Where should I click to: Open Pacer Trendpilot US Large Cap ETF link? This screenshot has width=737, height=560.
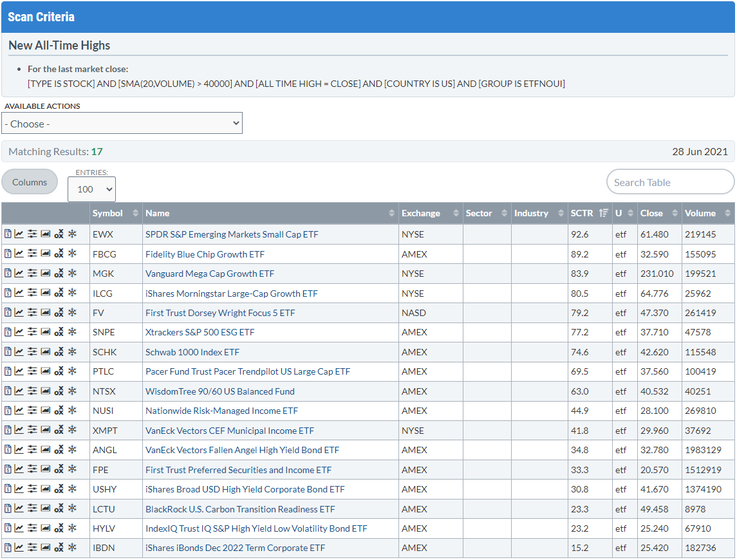(248, 371)
